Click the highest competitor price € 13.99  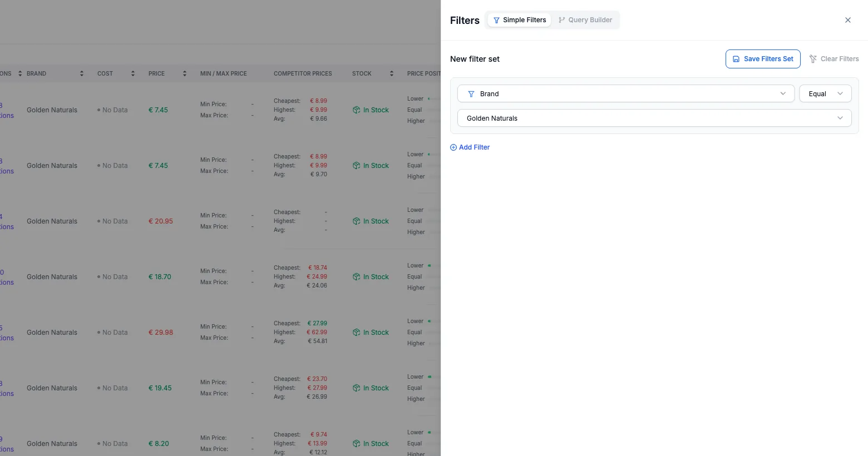coord(318,444)
